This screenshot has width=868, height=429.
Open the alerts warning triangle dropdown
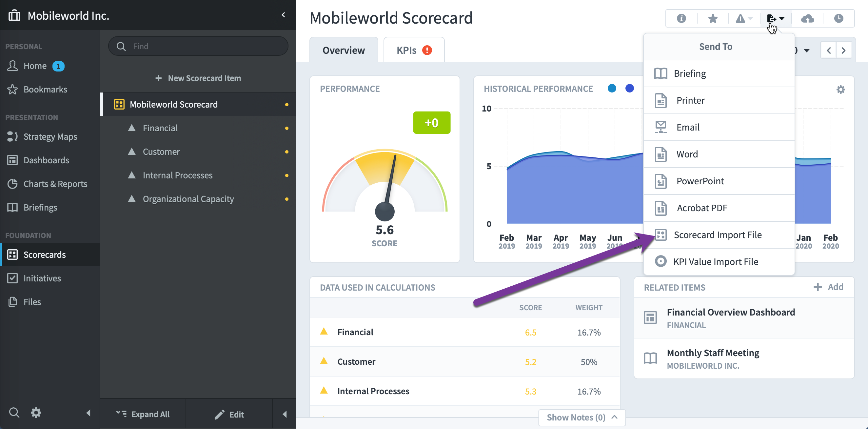click(744, 18)
